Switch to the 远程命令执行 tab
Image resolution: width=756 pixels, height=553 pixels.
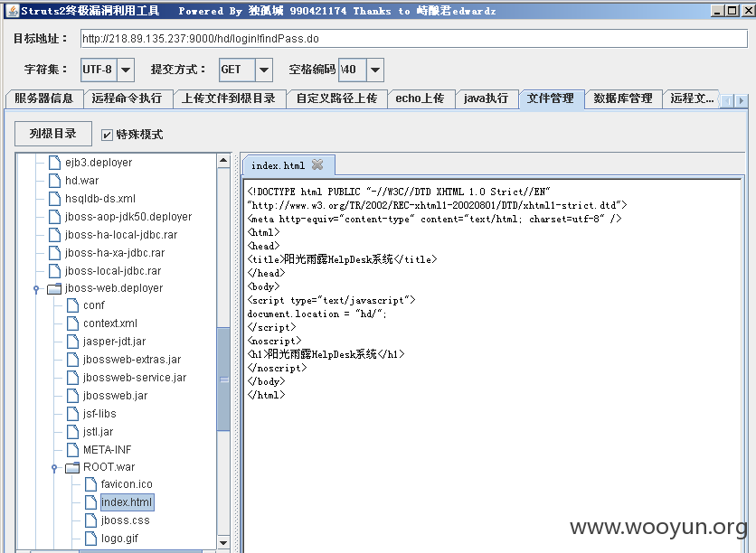pos(127,98)
